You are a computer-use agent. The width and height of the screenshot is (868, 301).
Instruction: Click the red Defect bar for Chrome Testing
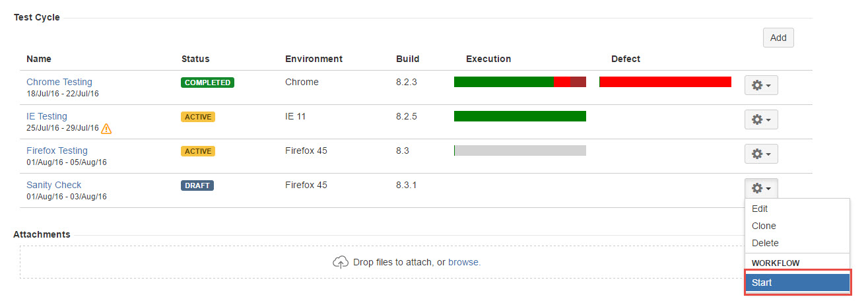[665, 82]
